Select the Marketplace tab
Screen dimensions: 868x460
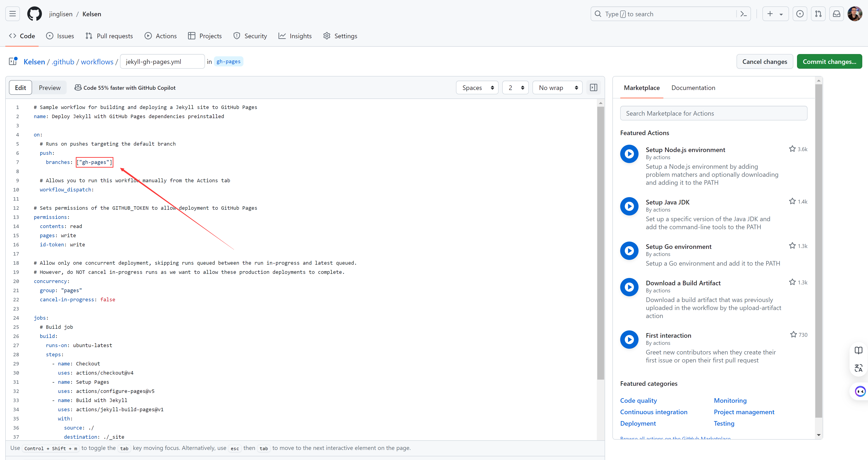point(641,88)
